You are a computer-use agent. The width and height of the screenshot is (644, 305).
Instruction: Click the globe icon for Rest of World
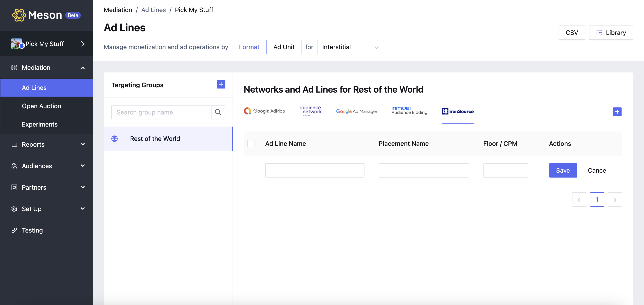(114, 139)
